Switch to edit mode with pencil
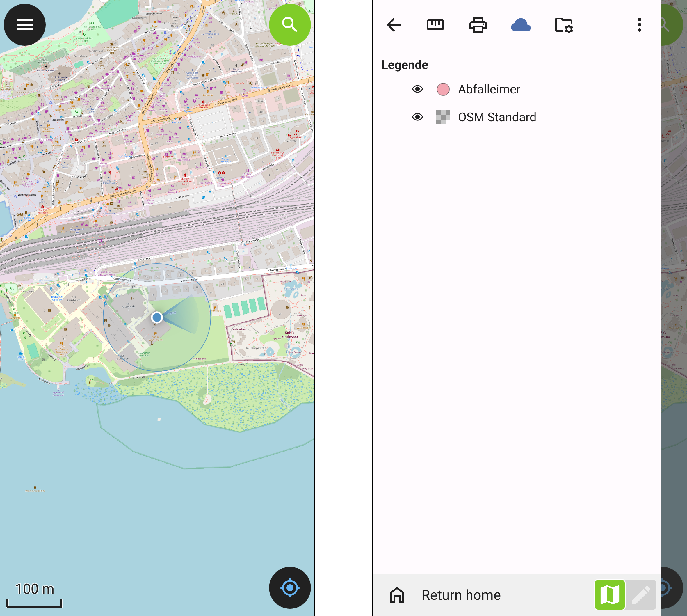The image size is (687, 616). (x=641, y=595)
